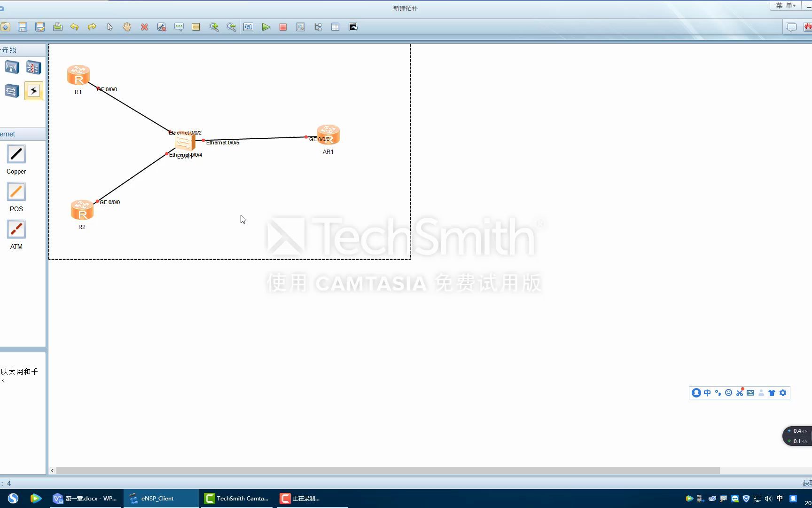The image size is (812, 508).
Task: Select the switch device category icon
Action: pos(12,90)
